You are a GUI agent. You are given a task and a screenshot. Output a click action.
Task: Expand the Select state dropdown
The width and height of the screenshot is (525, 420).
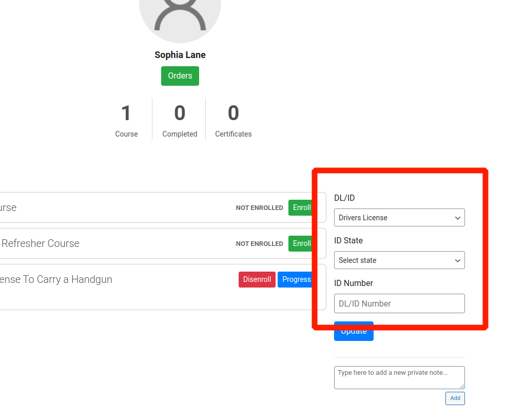click(x=399, y=260)
